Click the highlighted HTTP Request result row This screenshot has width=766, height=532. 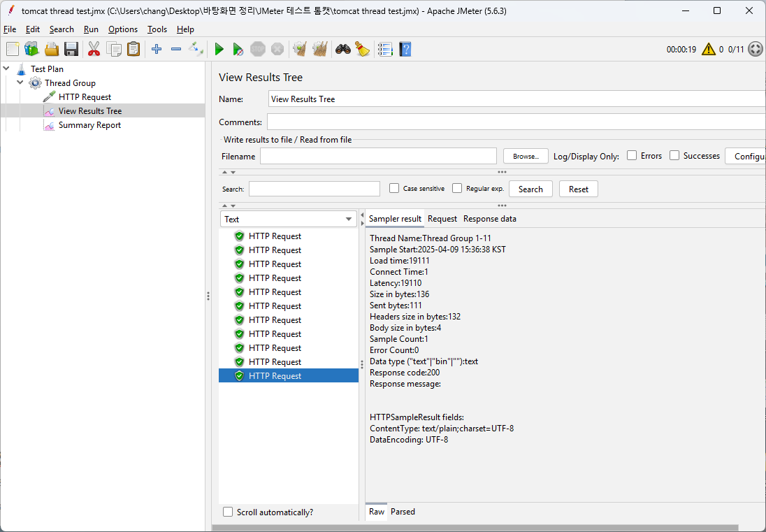pyautogui.click(x=288, y=375)
